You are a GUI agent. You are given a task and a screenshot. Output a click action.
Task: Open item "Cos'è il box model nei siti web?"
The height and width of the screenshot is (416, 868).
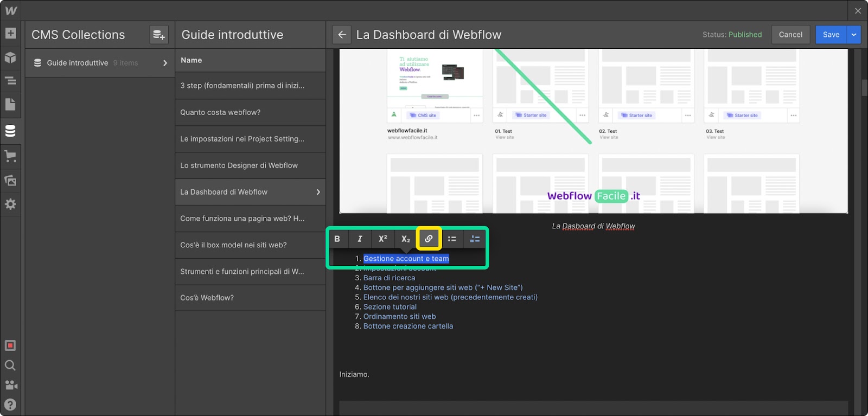tap(250, 245)
